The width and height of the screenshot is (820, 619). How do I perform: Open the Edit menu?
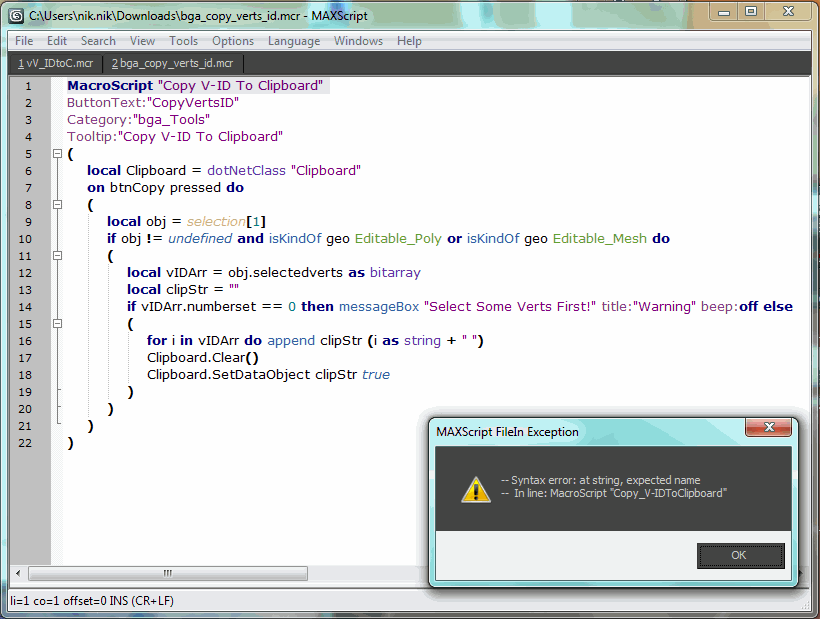point(56,41)
